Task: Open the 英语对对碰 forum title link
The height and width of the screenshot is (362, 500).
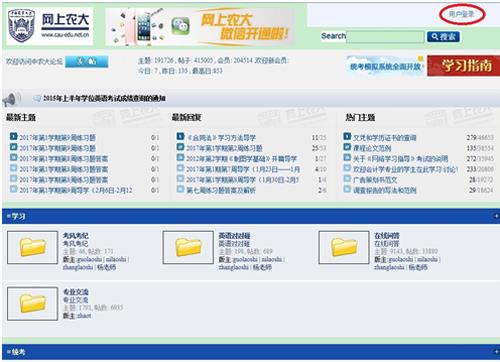Action: 234,236
